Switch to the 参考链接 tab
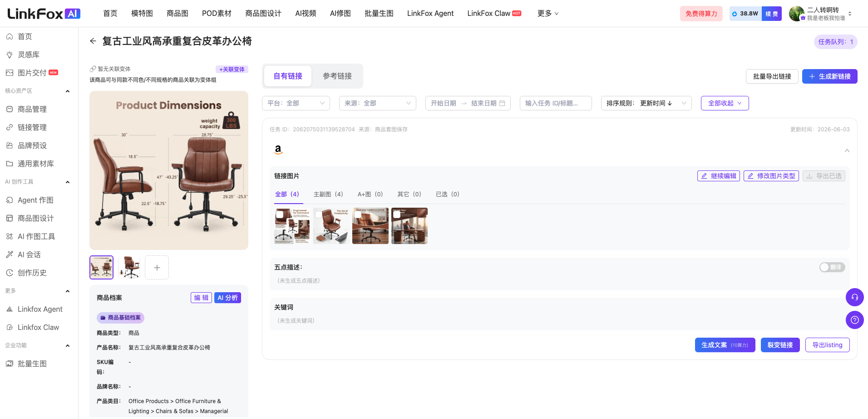This screenshot has height=419, width=868. 337,76
